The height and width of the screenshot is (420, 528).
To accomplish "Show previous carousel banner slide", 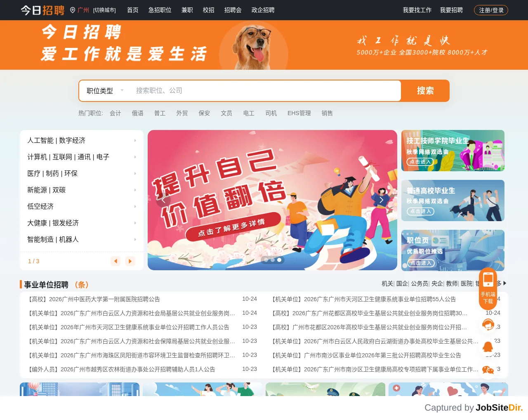I will pyautogui.click(x=163, y=200).
